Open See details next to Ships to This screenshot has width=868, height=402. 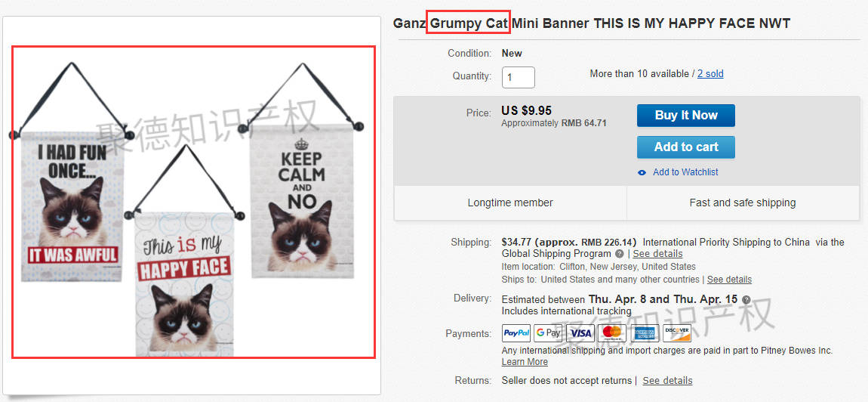(x=729, y=279)
